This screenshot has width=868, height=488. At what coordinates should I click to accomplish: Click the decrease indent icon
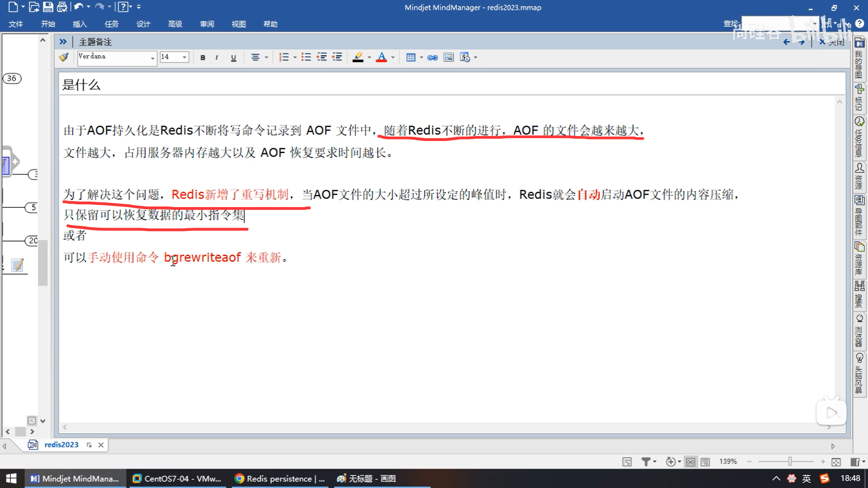321,57
